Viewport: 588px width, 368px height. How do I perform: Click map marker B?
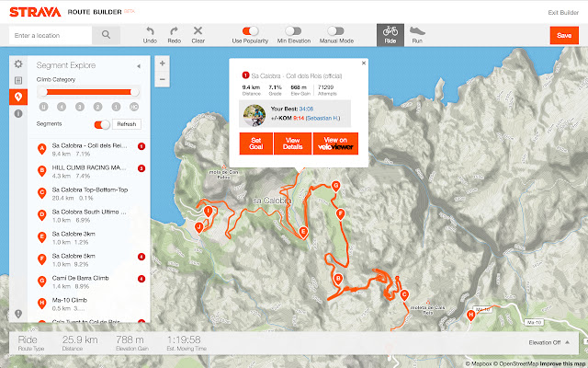pyautogui.click(x=338, y=279)
